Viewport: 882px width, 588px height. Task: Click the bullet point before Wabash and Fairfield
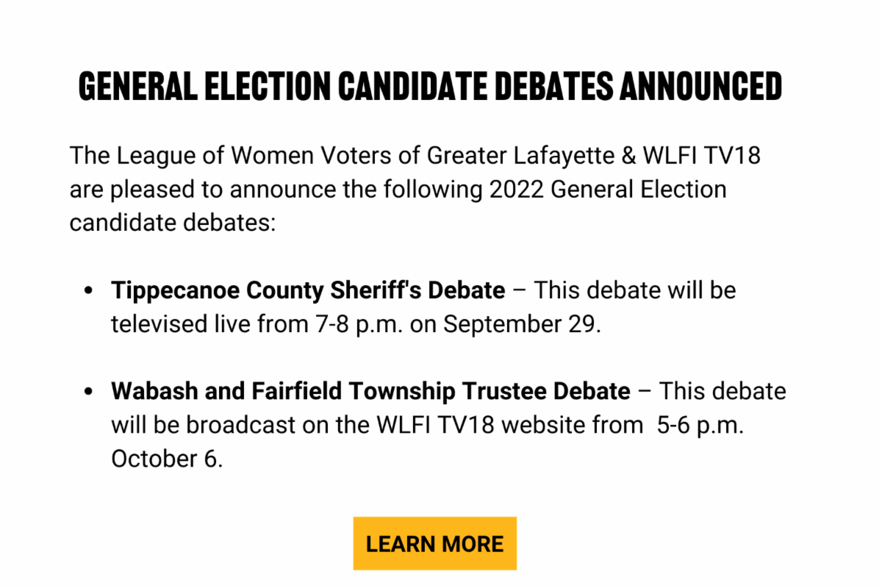[90, 391]
